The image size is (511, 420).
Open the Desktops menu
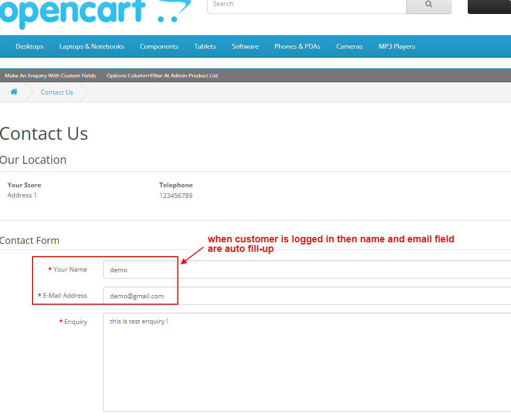[x=29, y=46]
